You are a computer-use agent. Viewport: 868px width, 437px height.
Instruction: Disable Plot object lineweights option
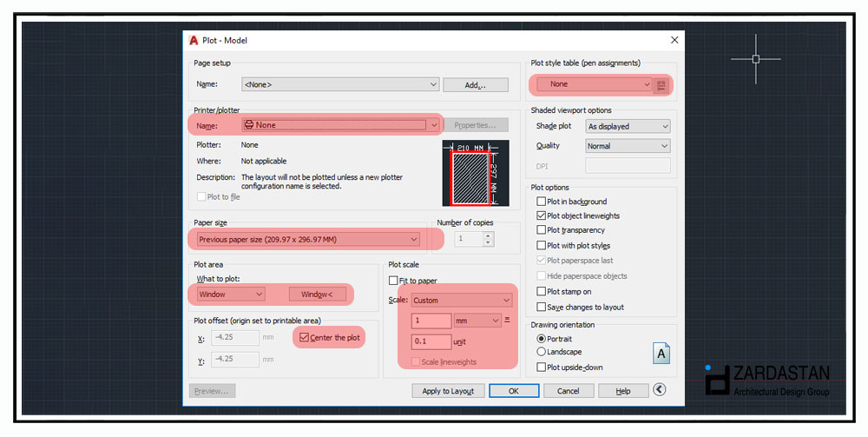tap(542, 215)
